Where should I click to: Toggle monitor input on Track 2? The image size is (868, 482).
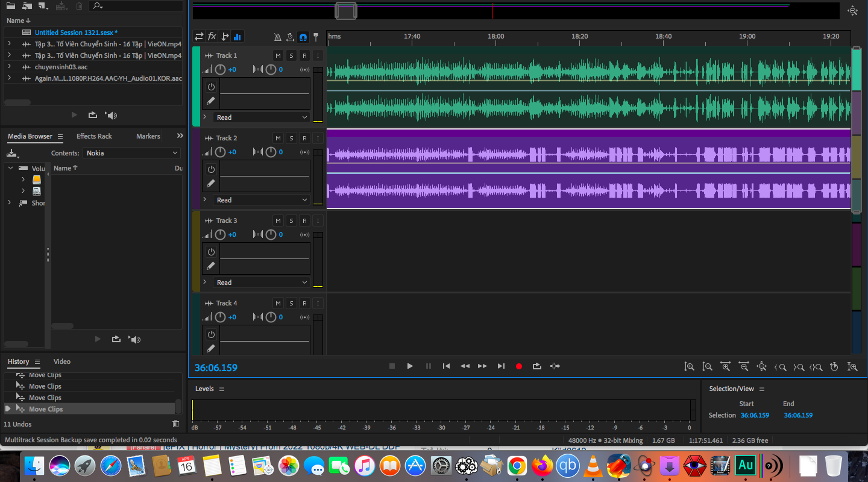[x=318, y=138]
